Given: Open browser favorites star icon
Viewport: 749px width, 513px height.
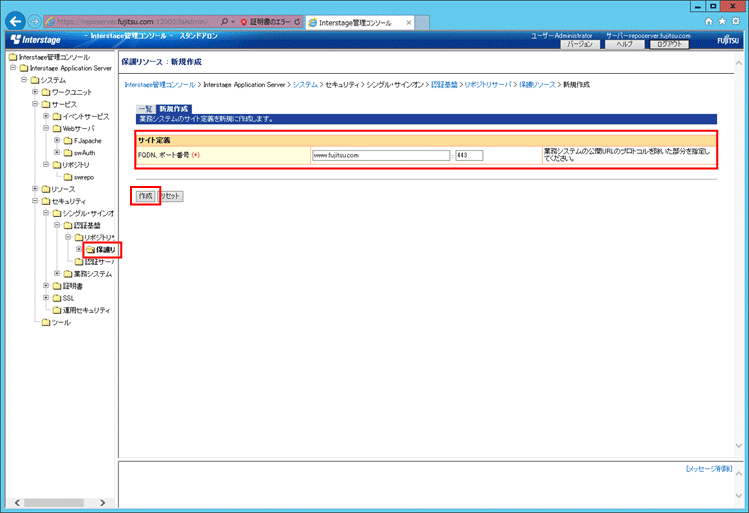Looking at the screenshot, I should tap(722, 21).
